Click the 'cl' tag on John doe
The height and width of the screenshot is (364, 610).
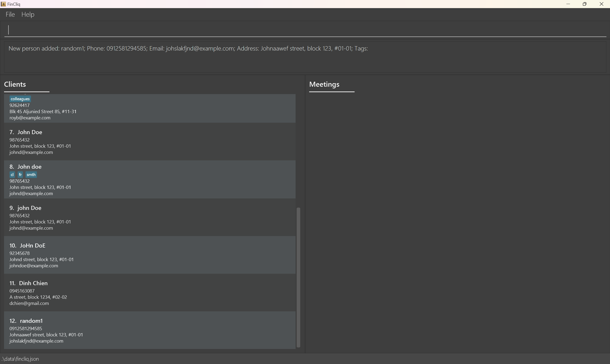tap(12, 175)
